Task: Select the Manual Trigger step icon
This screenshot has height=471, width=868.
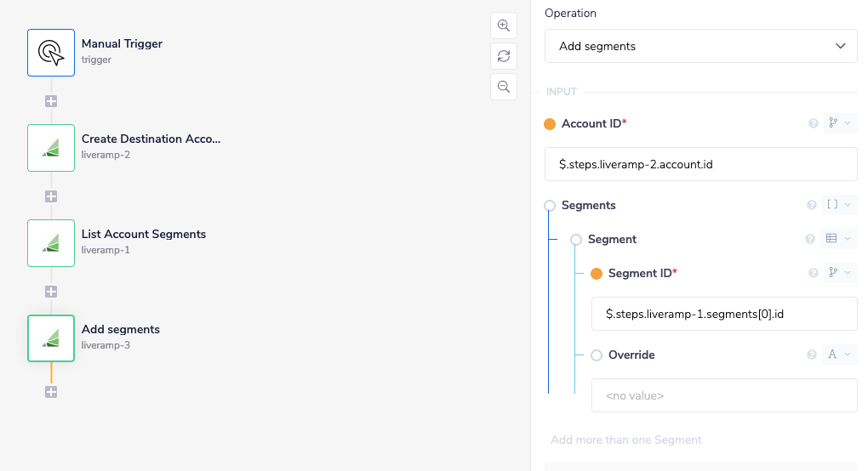Action: click(51, 53)
